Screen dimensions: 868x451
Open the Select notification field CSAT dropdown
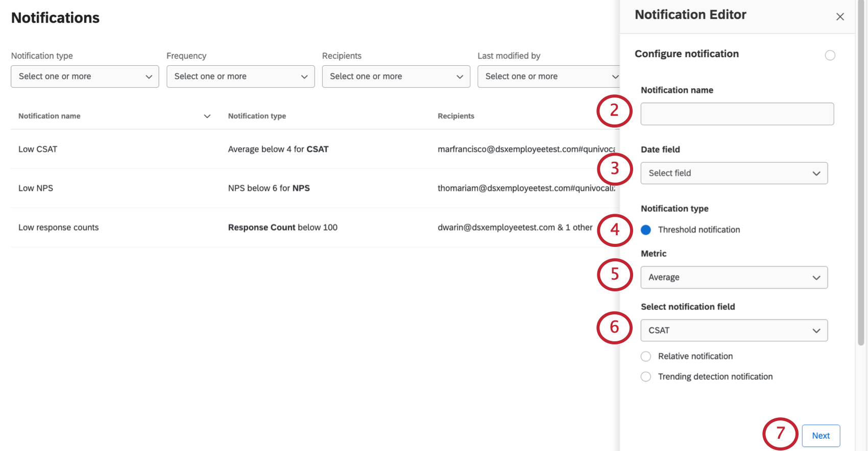click(734, 331)
